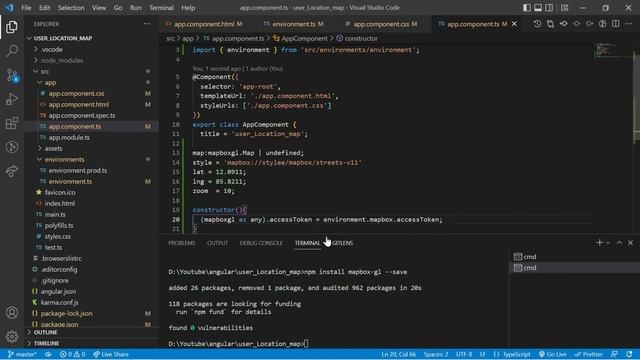Screen dimensions: 640x360
Task: Click Ln 20, Col 66 position indicator
Action: [398, 354]
